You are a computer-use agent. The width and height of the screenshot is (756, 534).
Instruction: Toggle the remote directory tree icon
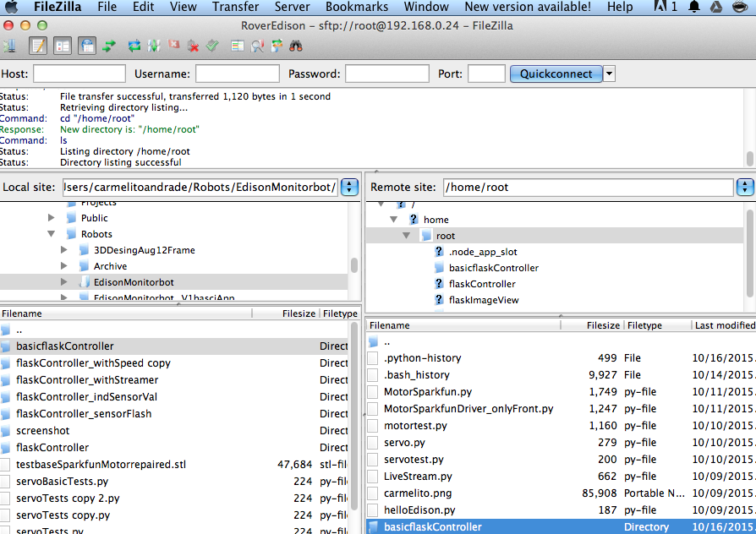pyautogui.click(x=87, y=46)
